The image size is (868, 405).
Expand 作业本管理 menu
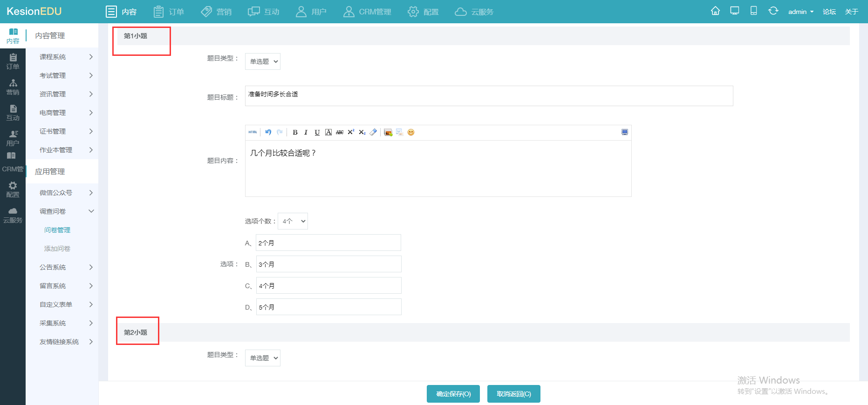pyautogui.click(x=62, y=150)
